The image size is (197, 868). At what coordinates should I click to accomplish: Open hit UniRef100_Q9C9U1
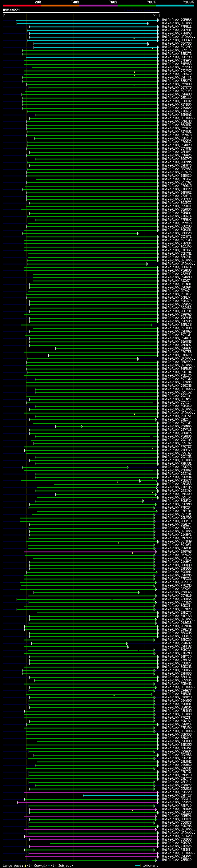(177, 30)
